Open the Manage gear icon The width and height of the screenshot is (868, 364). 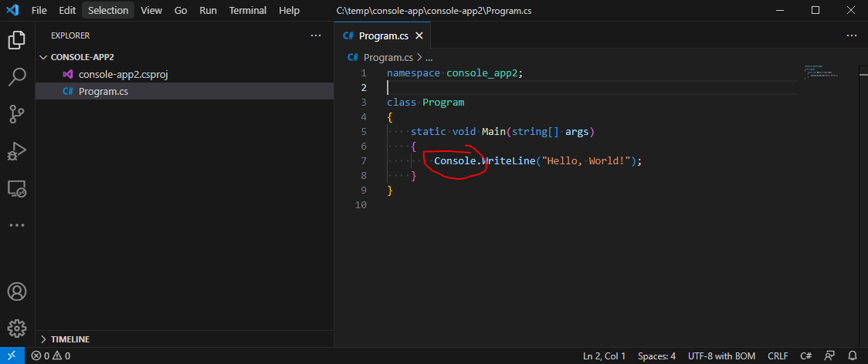17,328
